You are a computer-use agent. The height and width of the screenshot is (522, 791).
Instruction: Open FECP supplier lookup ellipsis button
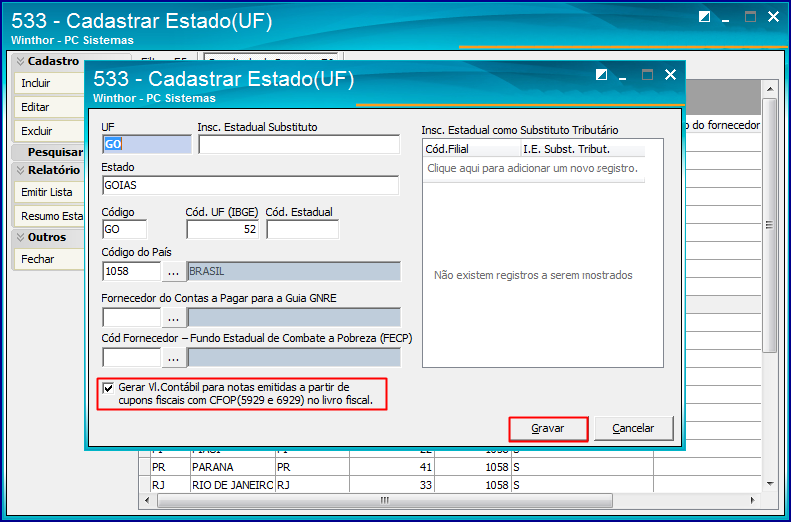pyautogui.click(x=174, y=358)
